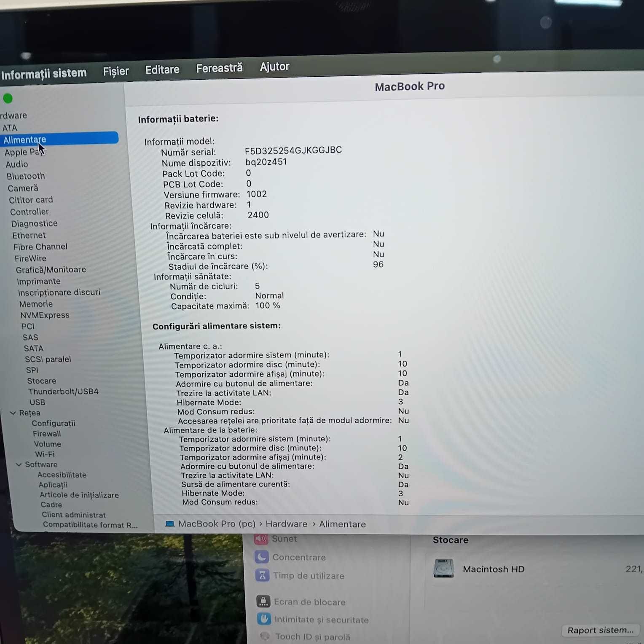
Task: Select Imprimante in the sidebar
Action: click(x=38, y=281)
